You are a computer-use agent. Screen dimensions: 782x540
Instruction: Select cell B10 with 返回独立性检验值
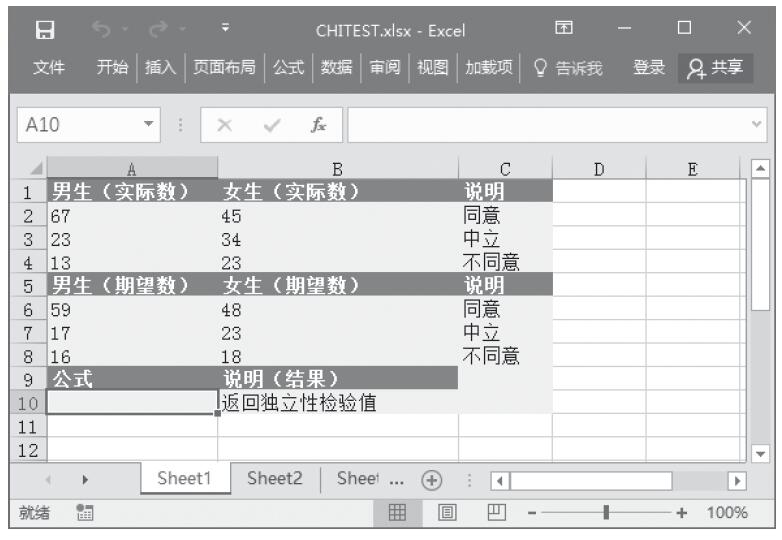(x=337, y=403)
